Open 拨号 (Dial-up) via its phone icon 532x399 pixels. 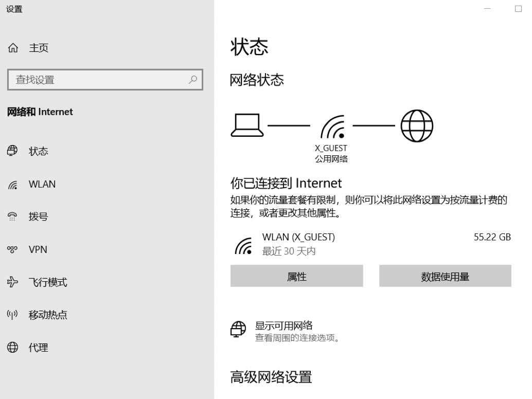click(12, 216)
